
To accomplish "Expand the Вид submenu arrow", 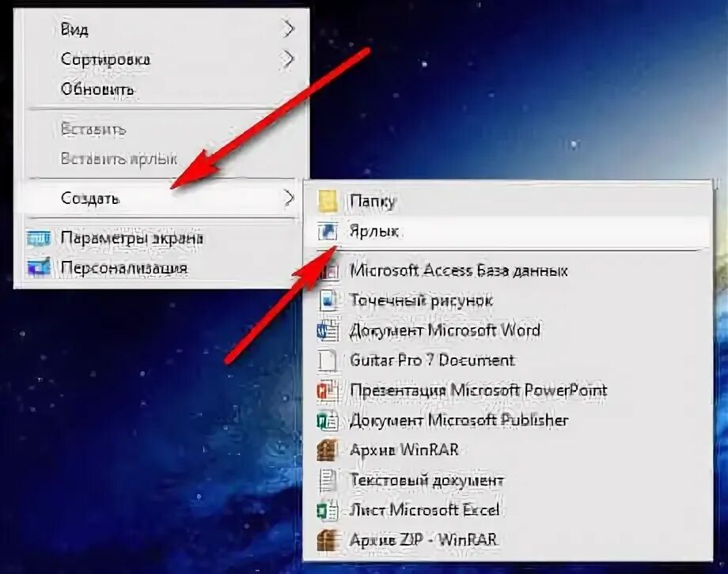I will point(288,29).
